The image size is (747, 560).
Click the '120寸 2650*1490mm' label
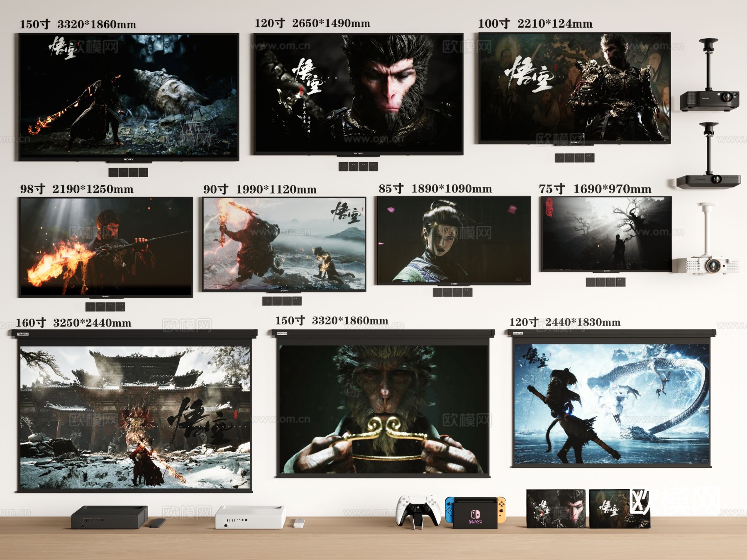point(312,23)
